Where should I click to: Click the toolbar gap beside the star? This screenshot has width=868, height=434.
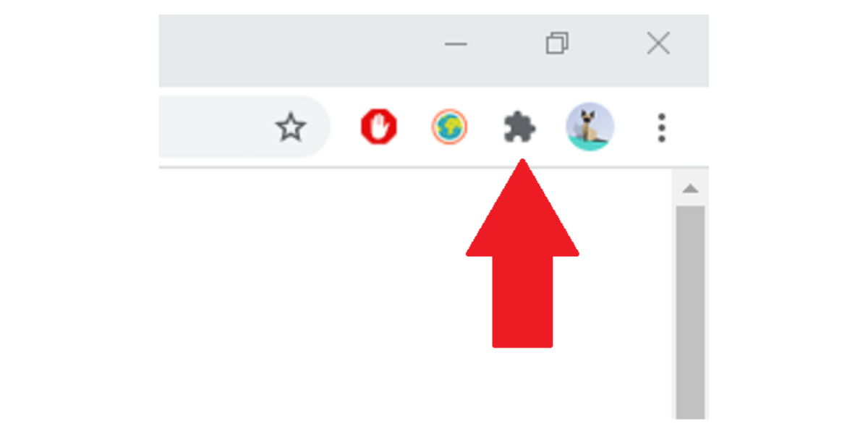(345, 127)
